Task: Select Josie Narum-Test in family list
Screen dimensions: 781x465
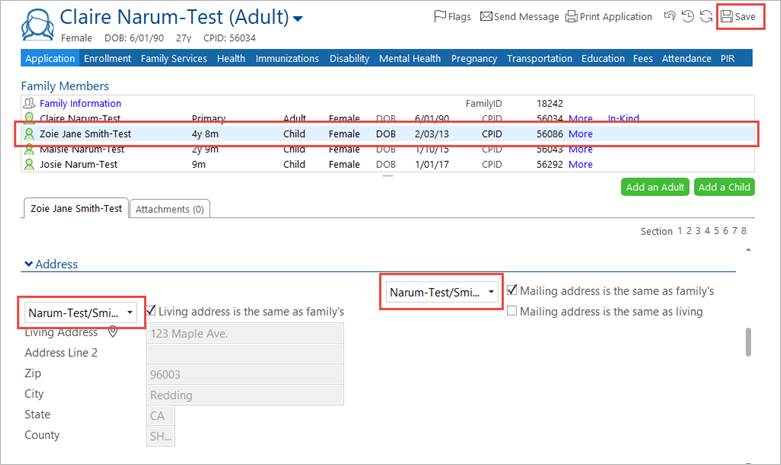Action: [78, 164]
